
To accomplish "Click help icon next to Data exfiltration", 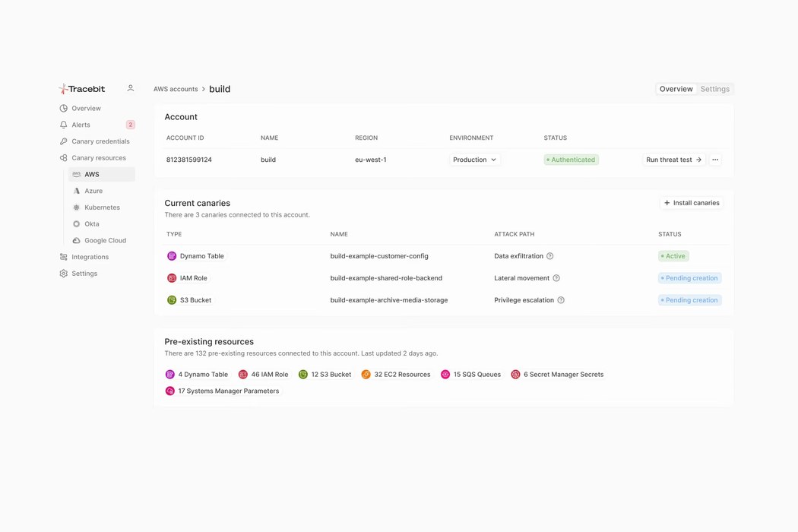I will pyautogui.click(x=549, y=256).
